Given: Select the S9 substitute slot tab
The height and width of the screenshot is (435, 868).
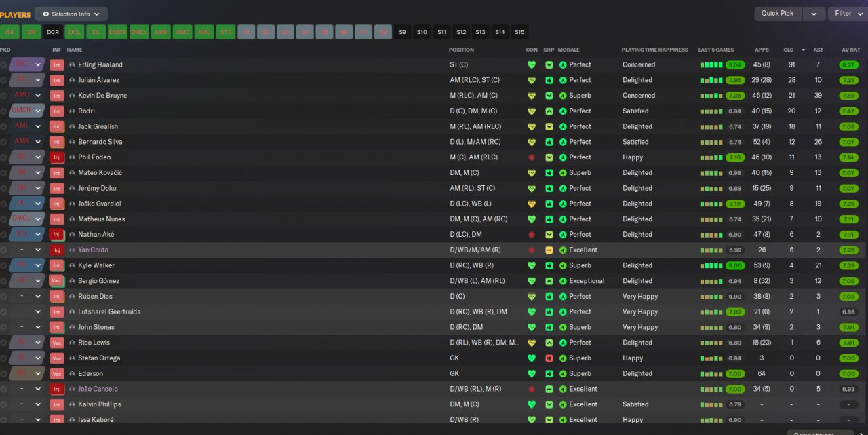Looking at the screenshot, I should tap(403, 32).
